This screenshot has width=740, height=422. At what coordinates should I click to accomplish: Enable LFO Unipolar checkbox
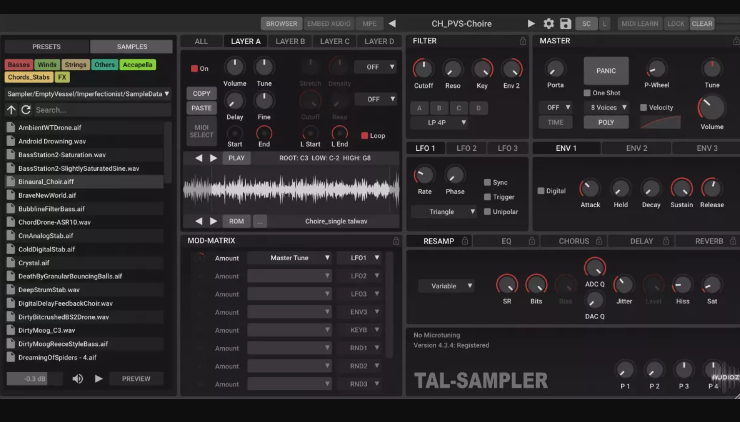coord(487,211)
